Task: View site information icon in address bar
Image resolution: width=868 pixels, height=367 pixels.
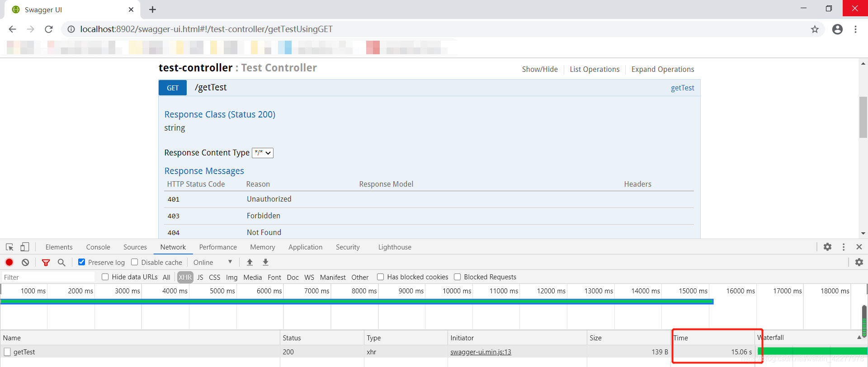Action: pos(71,29)
